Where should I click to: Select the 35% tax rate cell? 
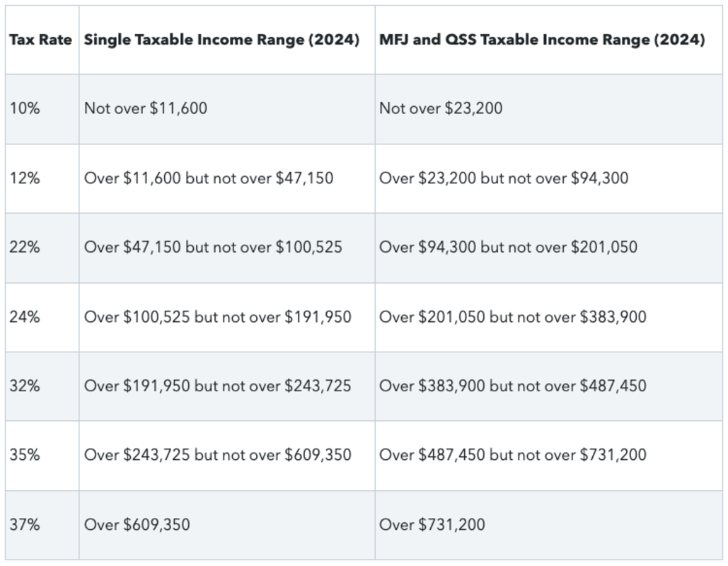[25, 454]
